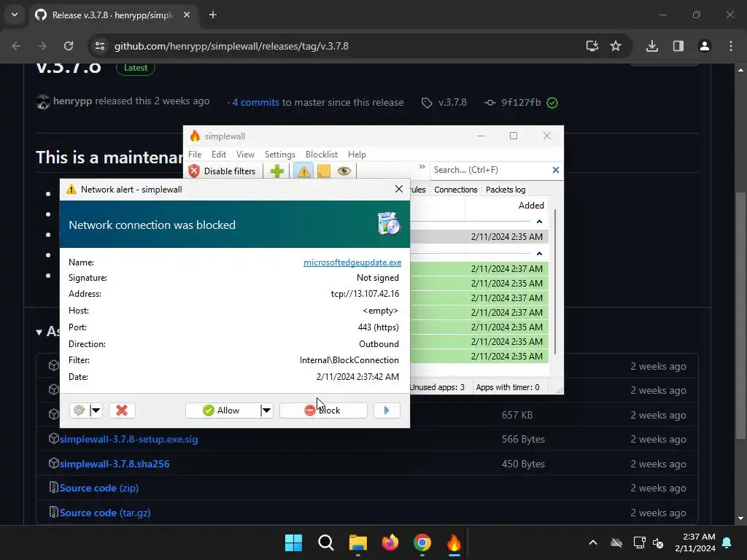
Task: Collapse the Assets section triangle
Action: point(39,332)
